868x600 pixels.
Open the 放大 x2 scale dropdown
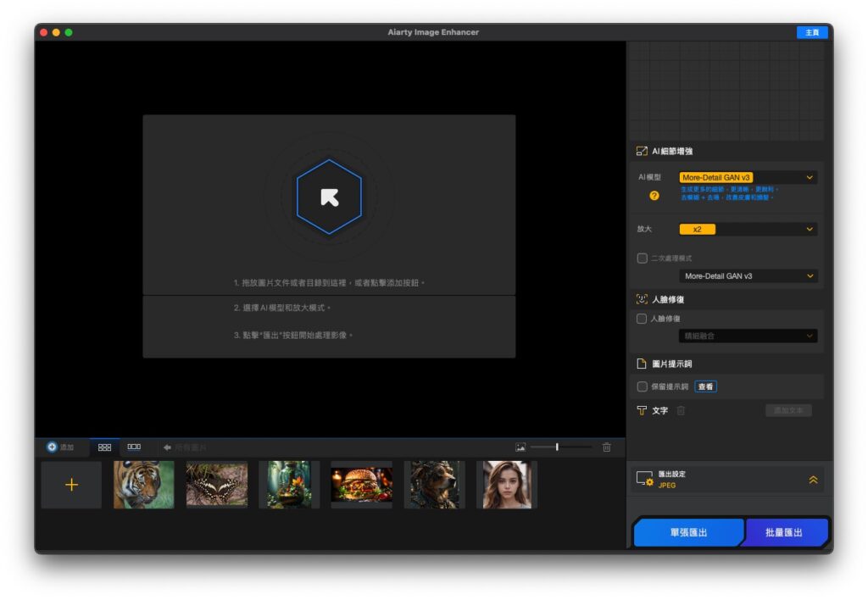[x=748, y=229]
